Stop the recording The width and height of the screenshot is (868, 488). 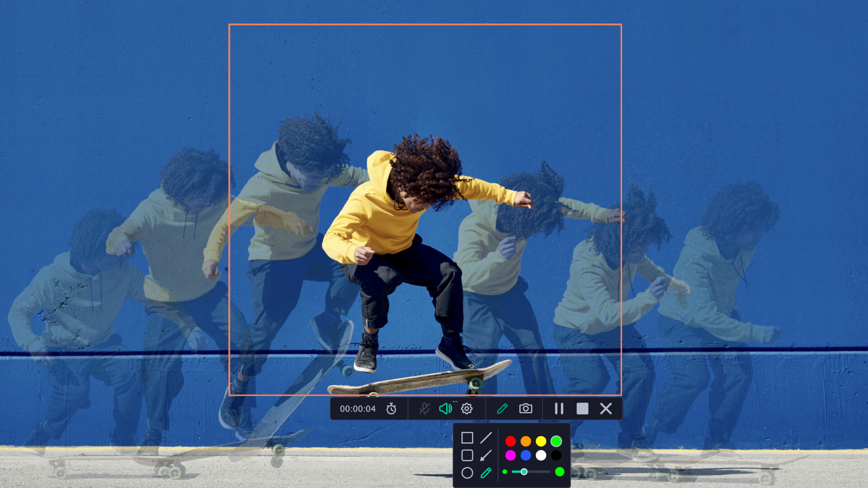(x=582, y=409)
